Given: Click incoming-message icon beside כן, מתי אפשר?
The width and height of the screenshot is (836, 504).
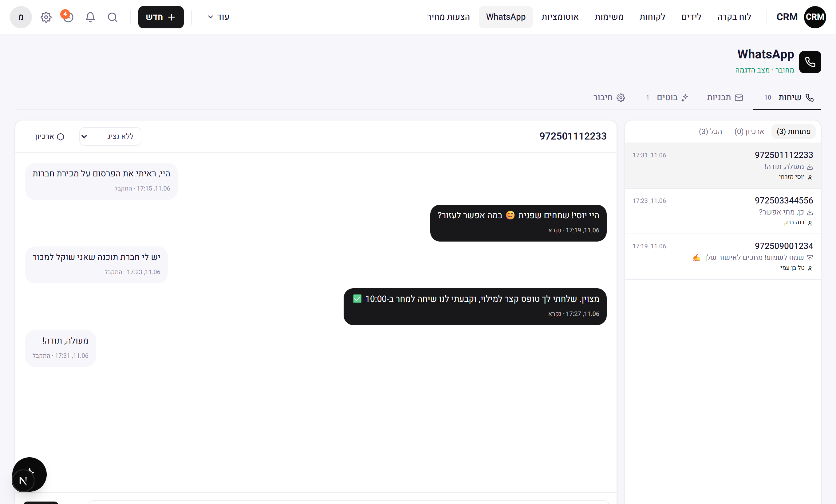Looking at the screenshot, I should point(810,212).
